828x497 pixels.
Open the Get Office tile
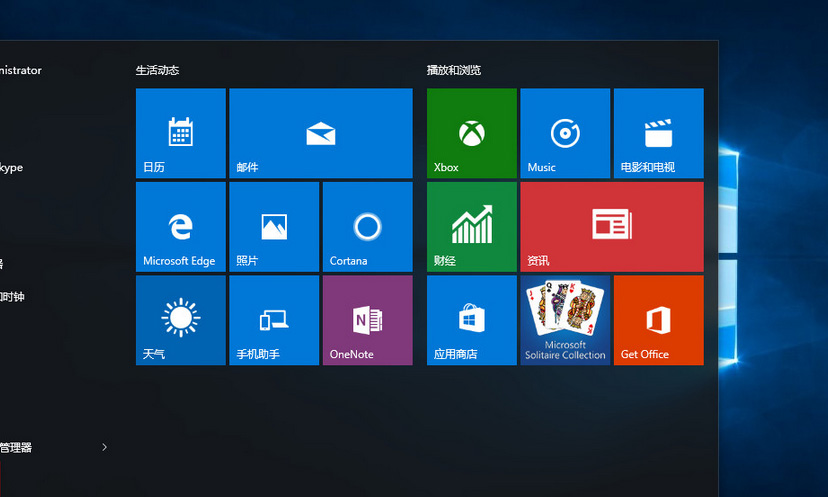pos(658,320)
